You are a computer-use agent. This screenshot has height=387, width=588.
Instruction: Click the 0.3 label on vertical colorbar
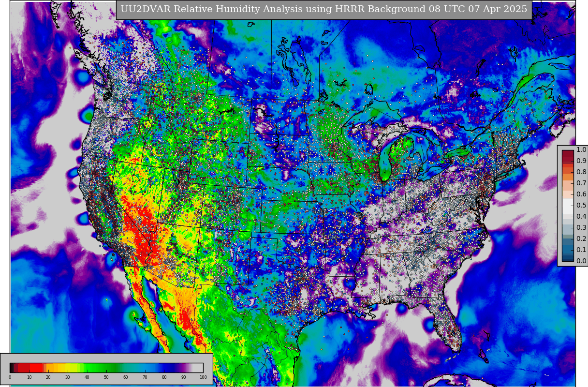pyautogui.click(x=581, y=227)
